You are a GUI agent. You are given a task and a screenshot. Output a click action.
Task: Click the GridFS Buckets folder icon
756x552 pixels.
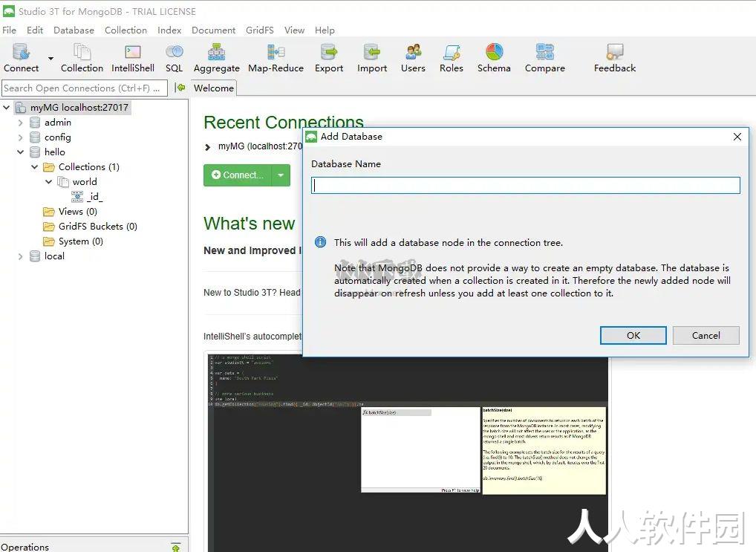tap(49, 227)
